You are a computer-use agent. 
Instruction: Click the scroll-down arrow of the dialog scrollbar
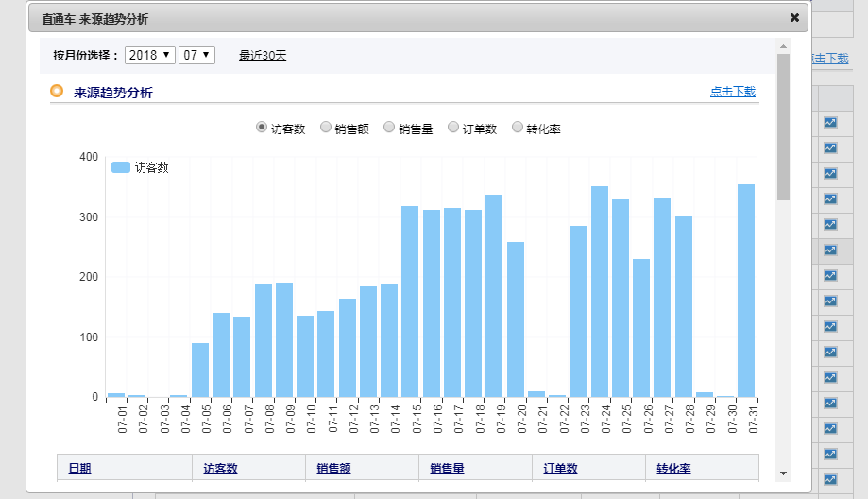point(783,473)
